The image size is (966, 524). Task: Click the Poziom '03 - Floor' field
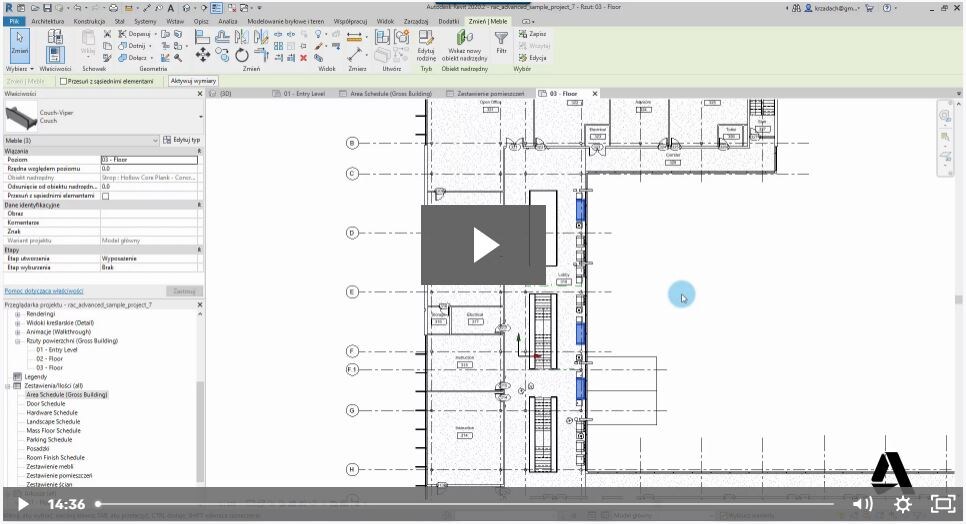150,159
